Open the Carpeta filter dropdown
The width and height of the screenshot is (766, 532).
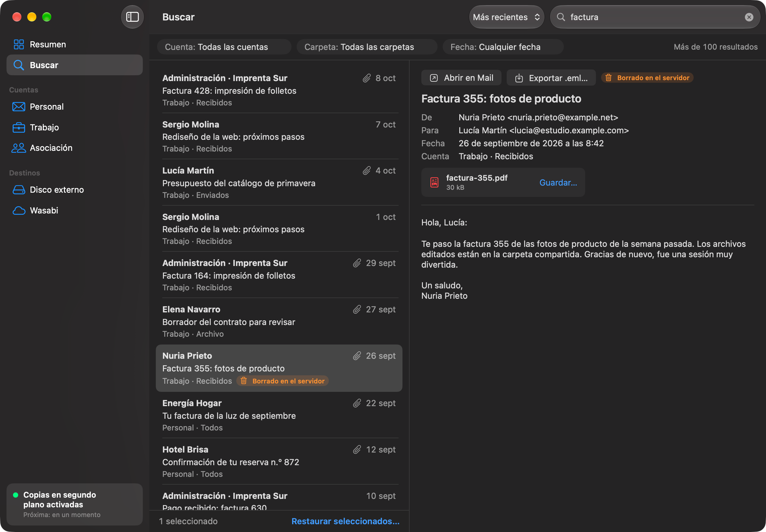[x=367, y=47]
